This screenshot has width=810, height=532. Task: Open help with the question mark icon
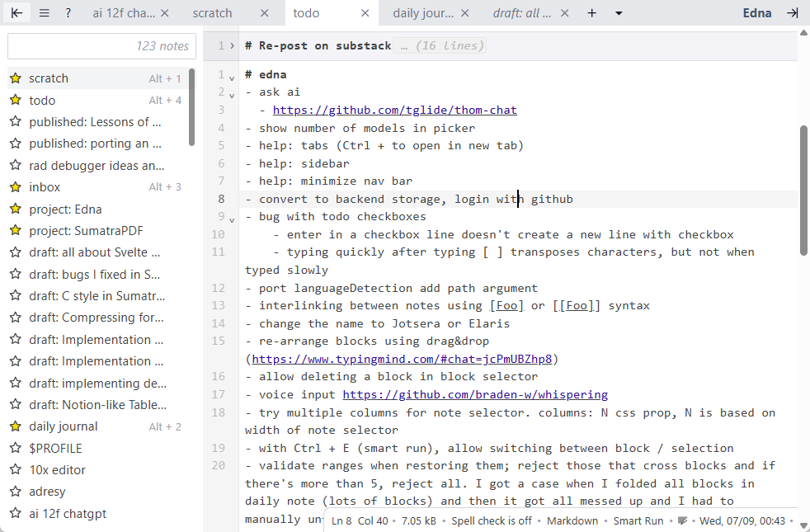tap(68, 13)
